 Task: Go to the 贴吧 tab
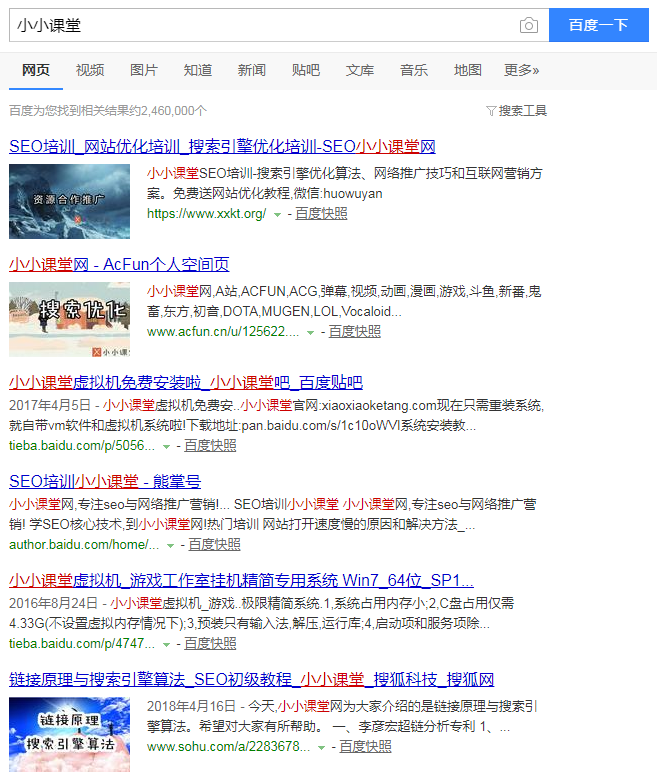click(306, 70)
